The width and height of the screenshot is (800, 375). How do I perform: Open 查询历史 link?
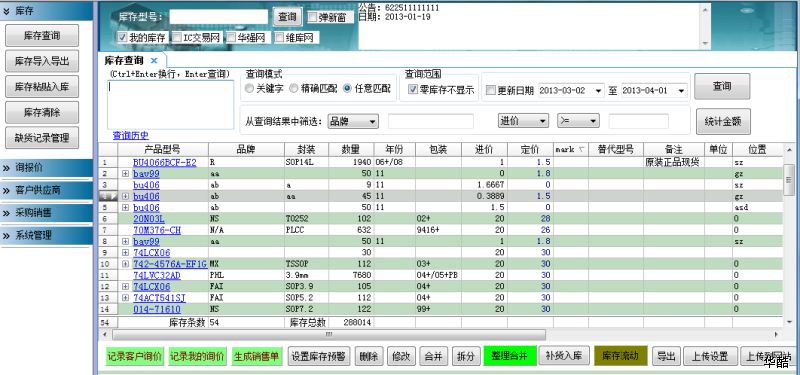(x=131, y=136)
